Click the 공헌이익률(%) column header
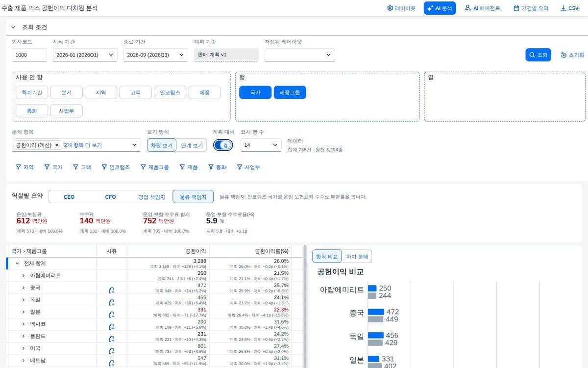 pos(250,251)
